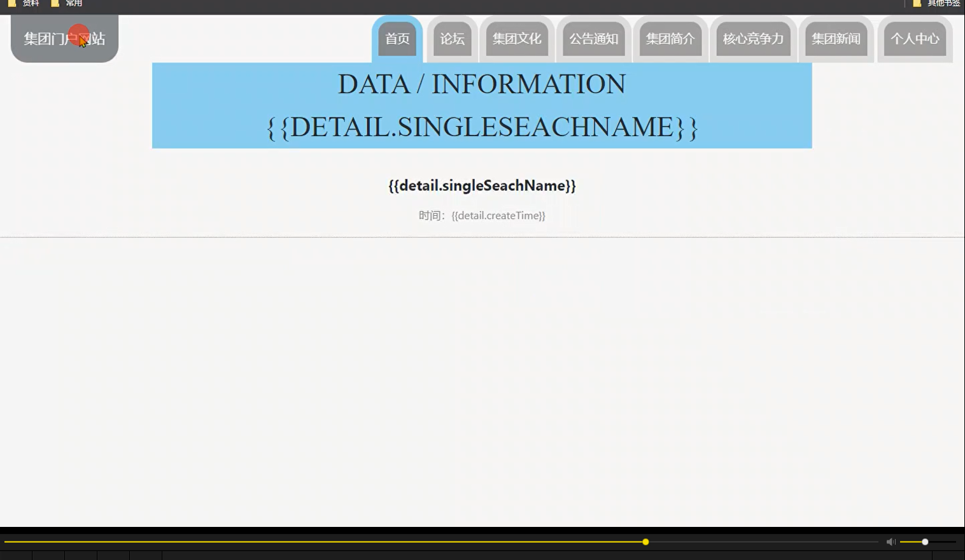Open the 首页 navigation tab
Viewport: 965px width, 560px height.
click(397, 39)
